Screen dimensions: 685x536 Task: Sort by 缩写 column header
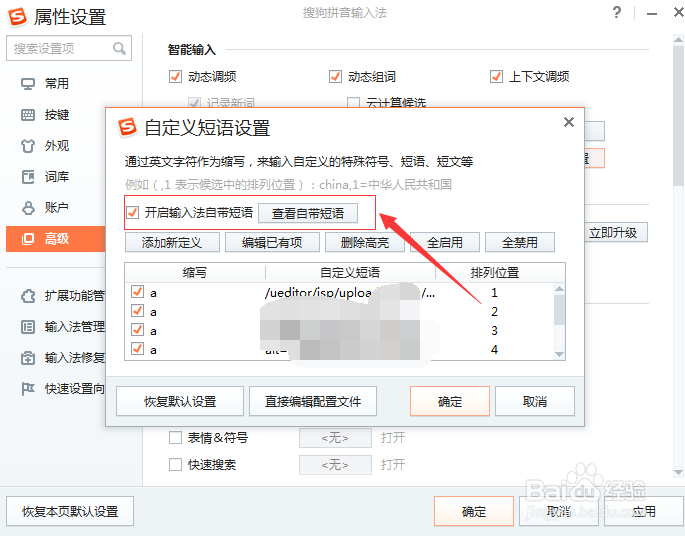point(195,273)
